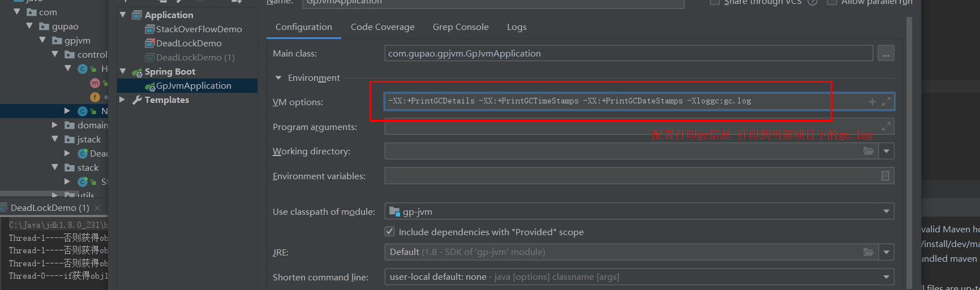The image size is (980, 290).
Task: Click the Main class input field
Action: click(x=629, y=54)
